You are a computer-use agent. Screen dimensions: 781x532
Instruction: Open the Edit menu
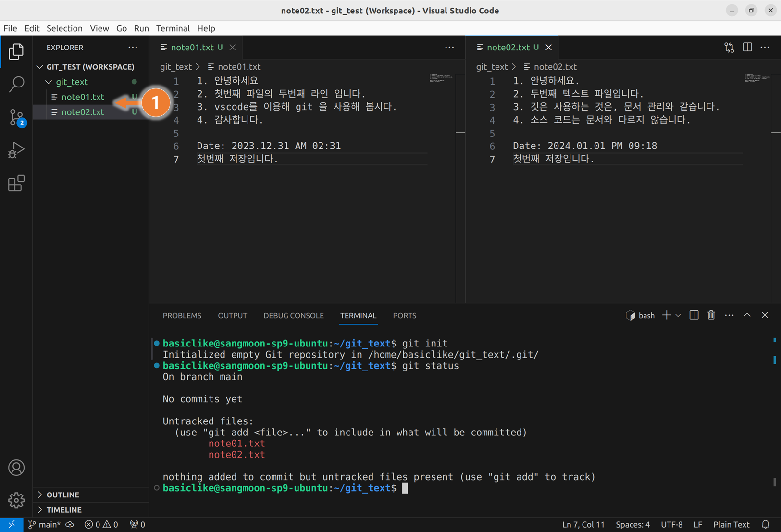pos(32,28)
